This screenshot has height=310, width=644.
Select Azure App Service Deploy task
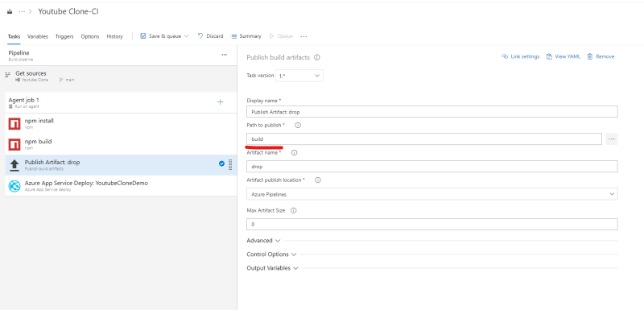[x=121, y=185]
